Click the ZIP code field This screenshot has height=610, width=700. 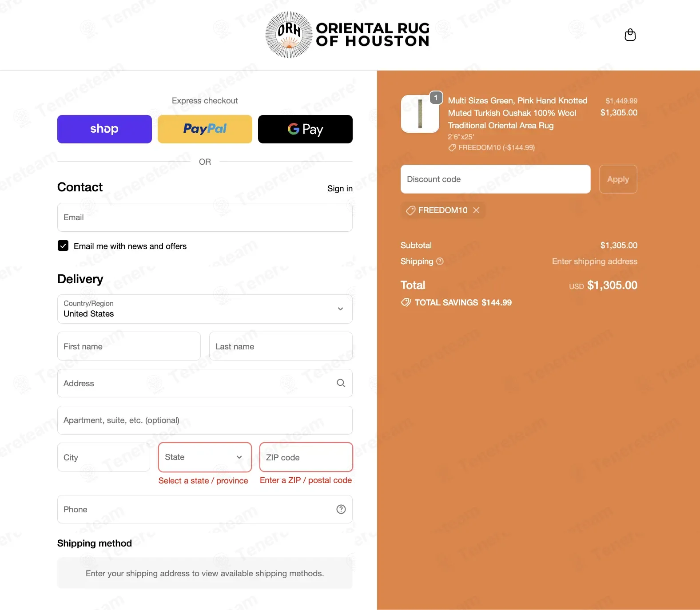point(306,457)
